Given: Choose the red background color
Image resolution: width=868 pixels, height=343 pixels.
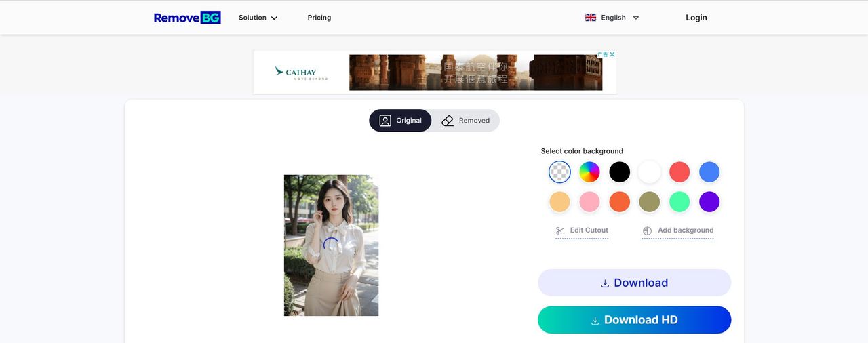Looking at the screenshot, I should (679, 172).
